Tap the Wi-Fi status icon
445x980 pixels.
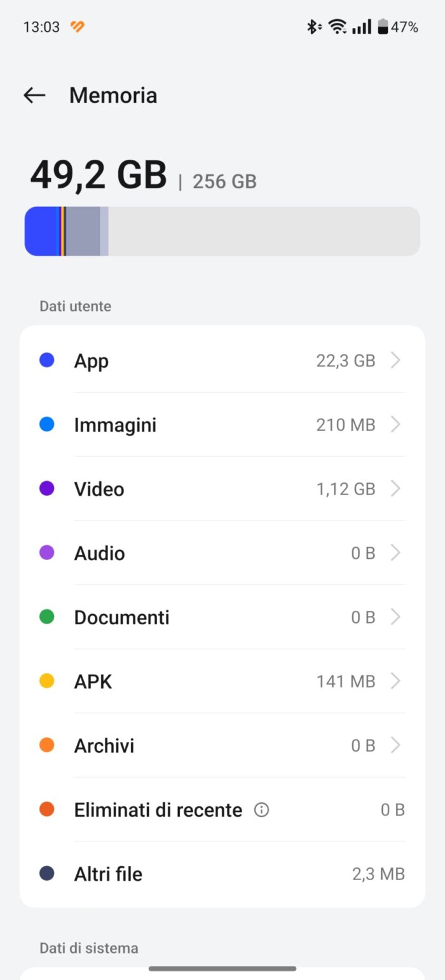[x=338, y=27]
